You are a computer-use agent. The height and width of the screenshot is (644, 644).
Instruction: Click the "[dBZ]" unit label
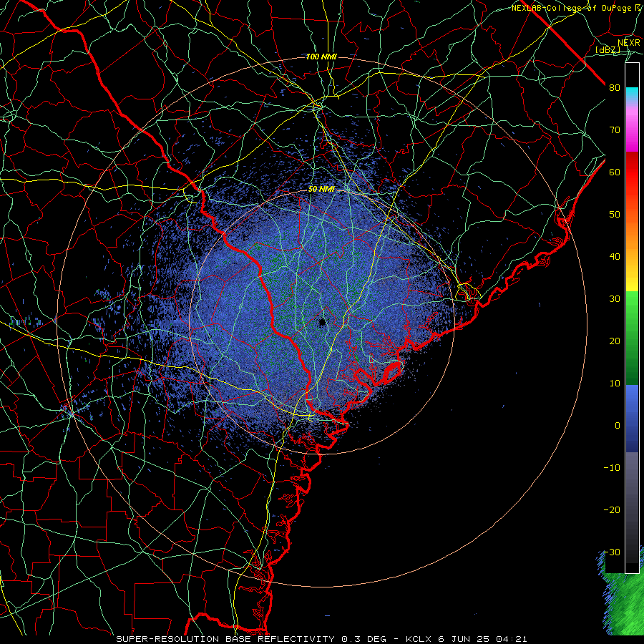click(608, 49)
